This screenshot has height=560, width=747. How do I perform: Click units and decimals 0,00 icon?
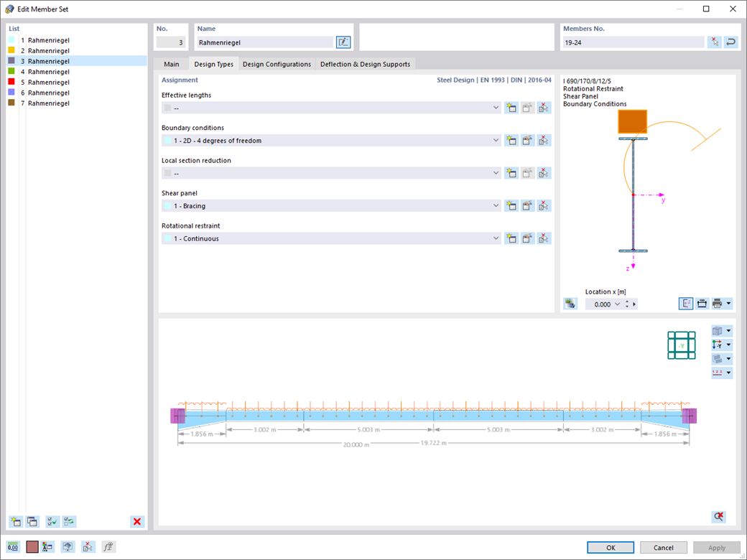(13, 546)
